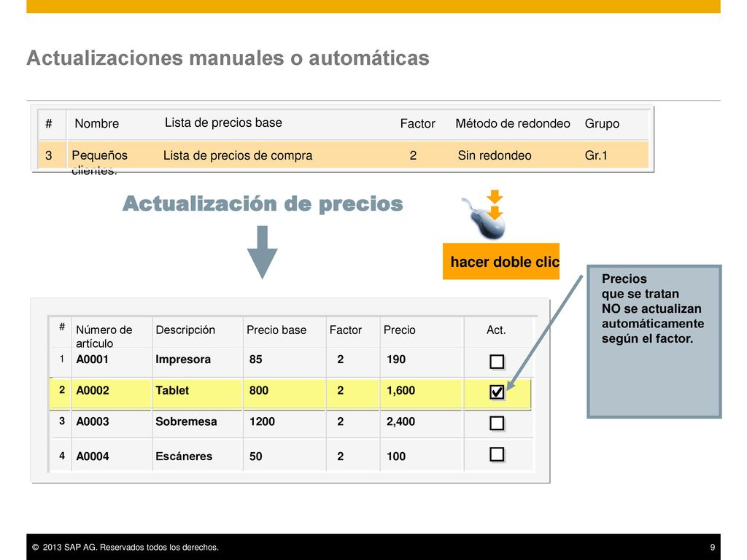This screenshot has width=747, height=560.
Task: Click the 'Descripción' column header
Action: coord(185,330)
